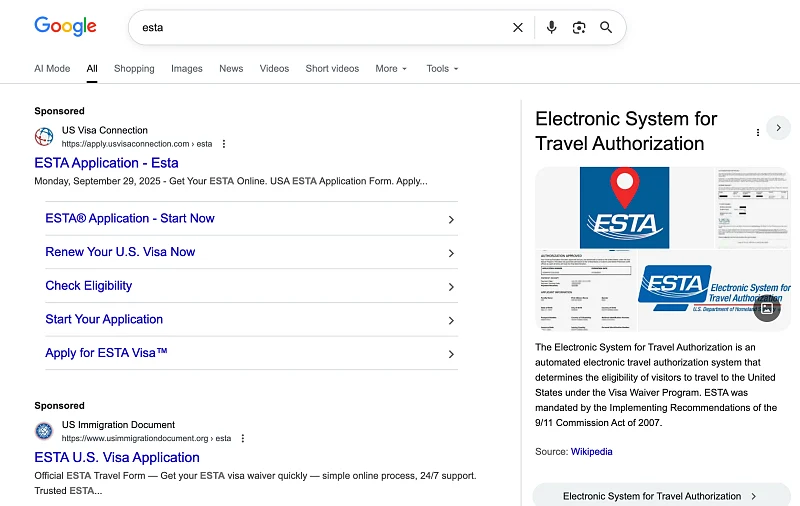Click the 'US Visa Connection' advertiser name

[105, 130]
